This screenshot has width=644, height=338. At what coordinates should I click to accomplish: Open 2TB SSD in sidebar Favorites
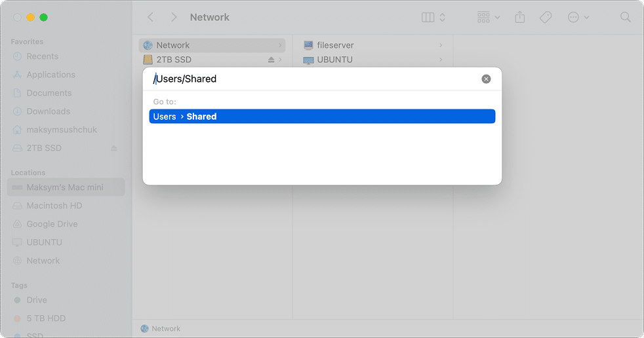tap(44, 148)
